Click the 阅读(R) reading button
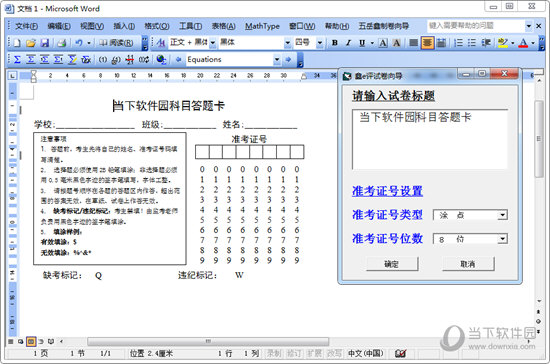Viewport: 550px width, 364px height. click(116, 43)
